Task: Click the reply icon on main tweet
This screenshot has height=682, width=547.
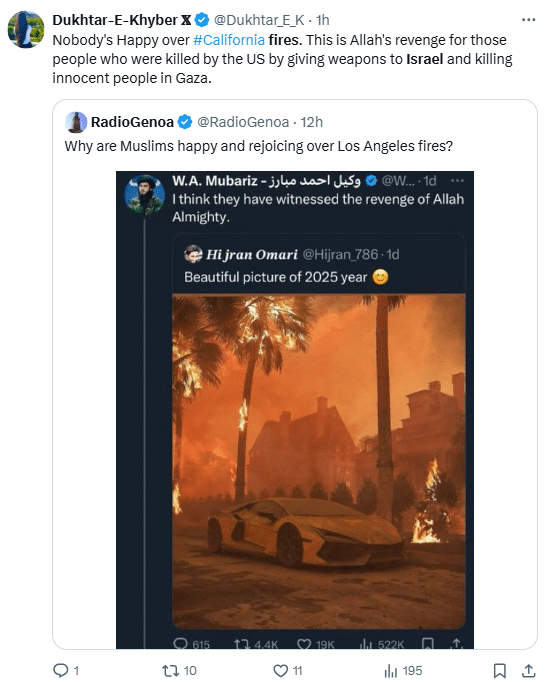Action: [60, 670]
